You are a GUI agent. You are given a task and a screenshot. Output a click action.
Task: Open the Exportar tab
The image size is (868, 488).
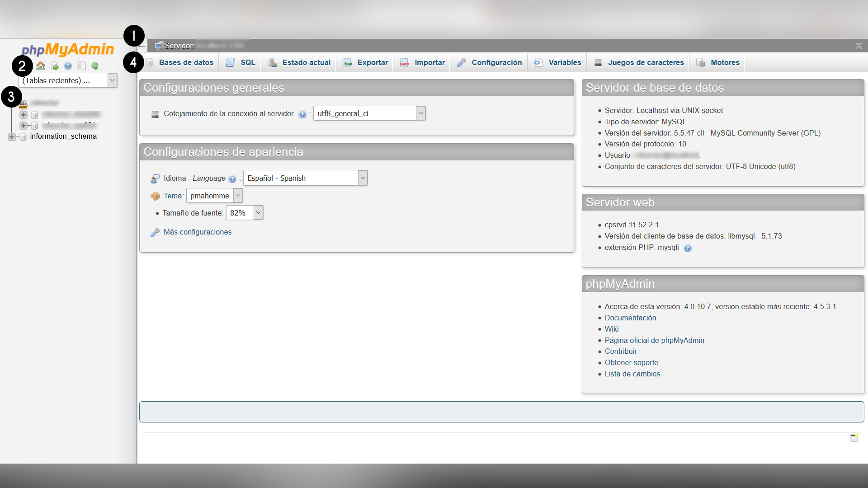pyautogui.click(x=372, y=62)
